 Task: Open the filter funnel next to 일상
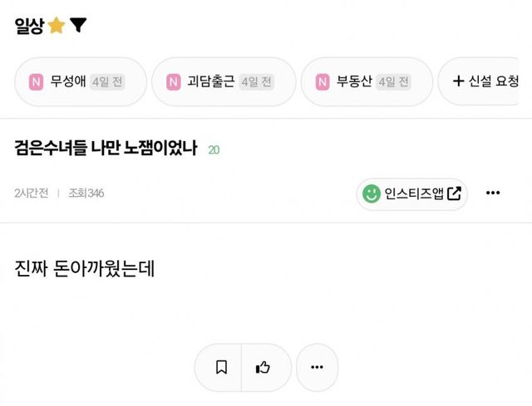(77, 26)
